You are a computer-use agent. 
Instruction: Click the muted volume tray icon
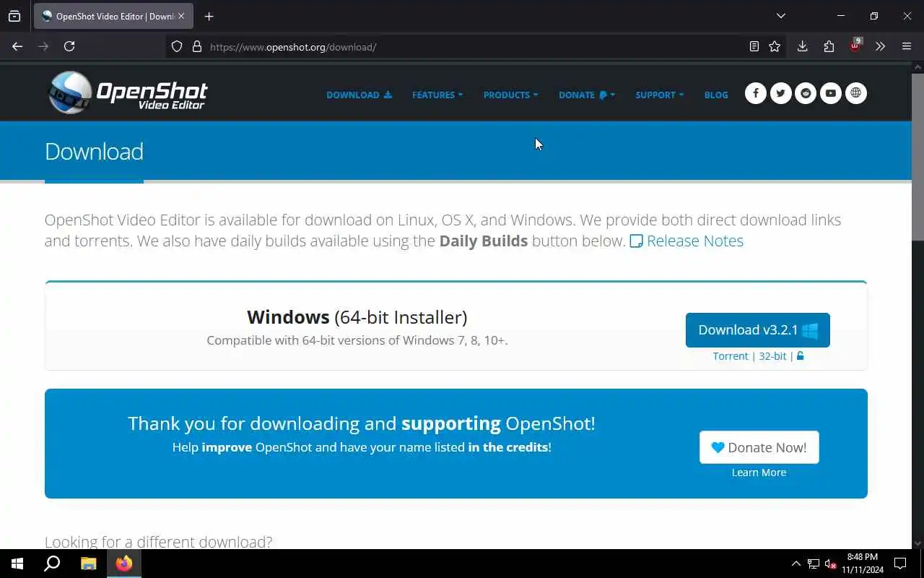click(x=831, y=564)
